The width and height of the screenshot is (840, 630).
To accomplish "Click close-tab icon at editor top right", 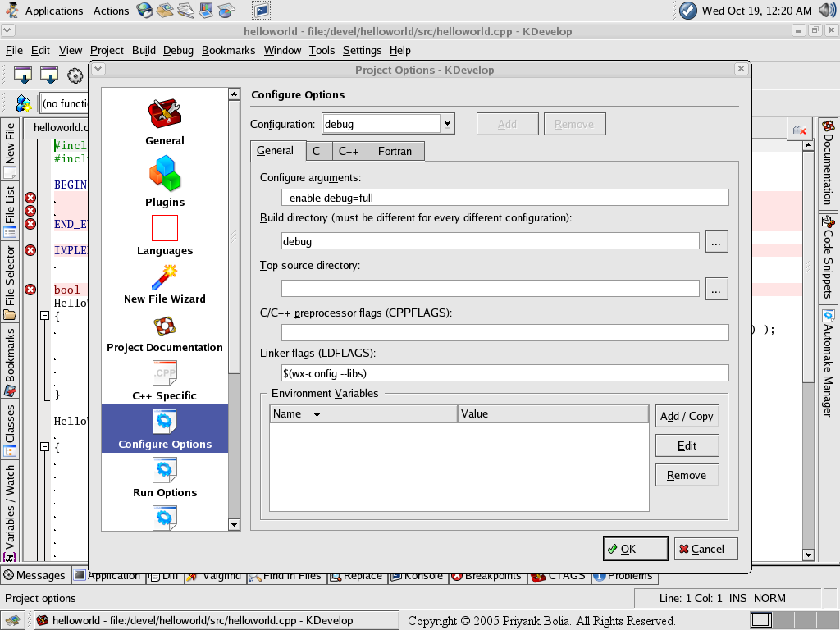I will coord(799,130).
